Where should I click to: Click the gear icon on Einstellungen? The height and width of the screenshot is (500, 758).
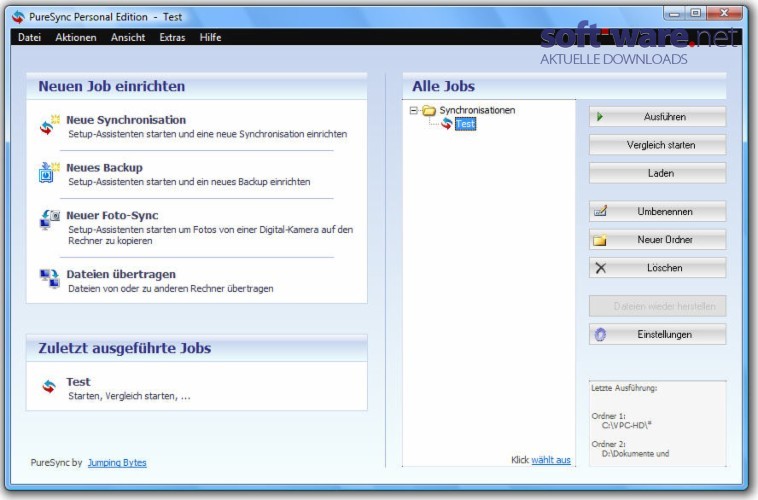(600, 335)
